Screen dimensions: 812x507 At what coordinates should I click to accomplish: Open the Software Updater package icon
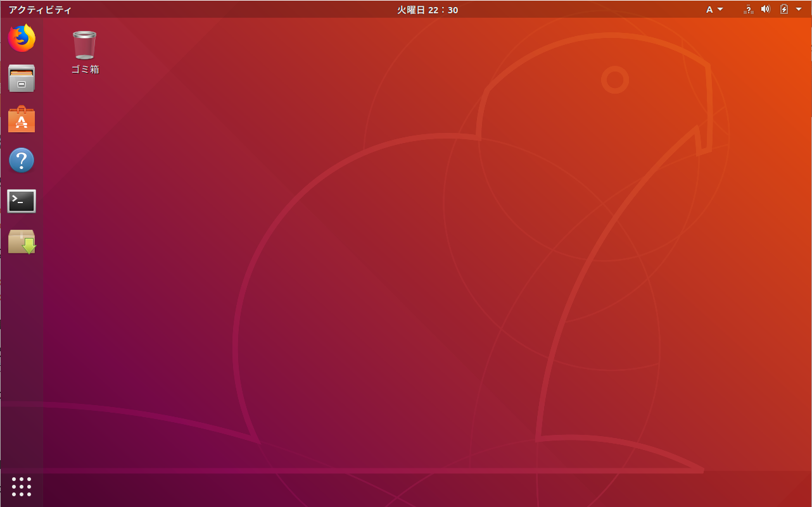(22, 242)
